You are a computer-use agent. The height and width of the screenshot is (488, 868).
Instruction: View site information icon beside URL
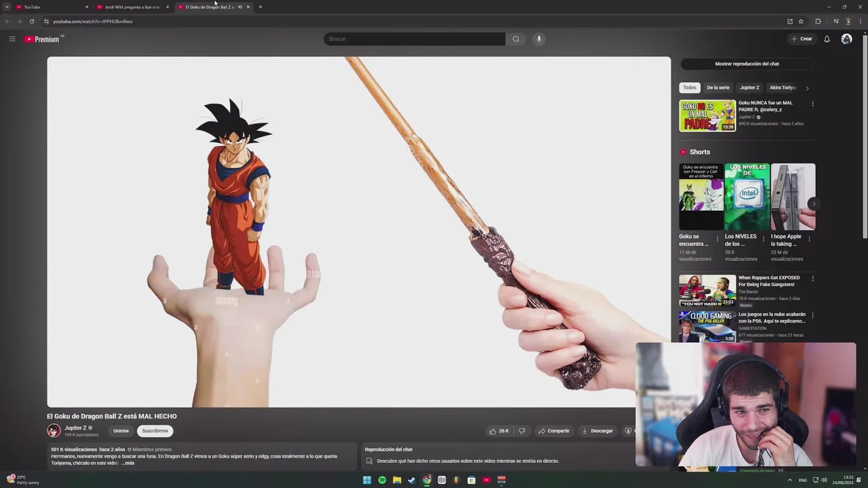click(46, 21)
